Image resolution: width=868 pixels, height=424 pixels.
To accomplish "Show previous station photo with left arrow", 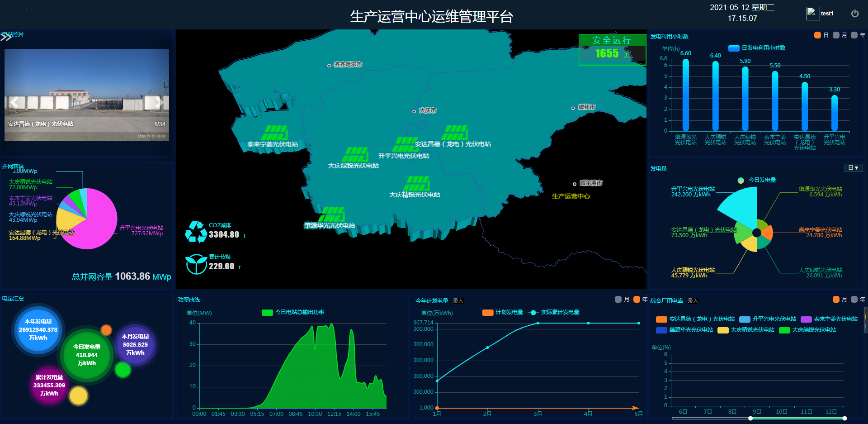I will [14, 102].
